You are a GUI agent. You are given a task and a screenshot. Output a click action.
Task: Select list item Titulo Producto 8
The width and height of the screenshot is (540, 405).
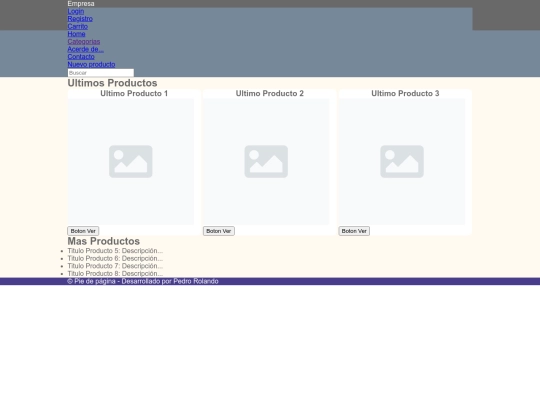tap(115, 273)
